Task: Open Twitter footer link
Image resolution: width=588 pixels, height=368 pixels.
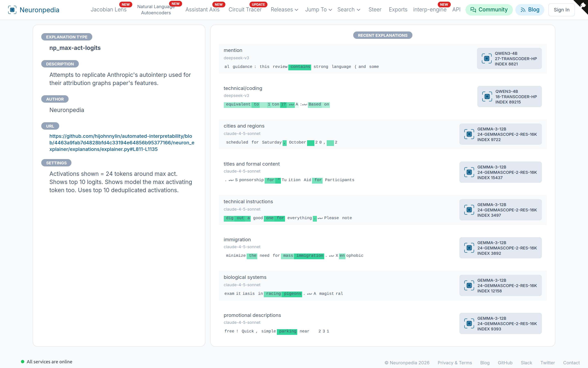Action: click(547, 363)
